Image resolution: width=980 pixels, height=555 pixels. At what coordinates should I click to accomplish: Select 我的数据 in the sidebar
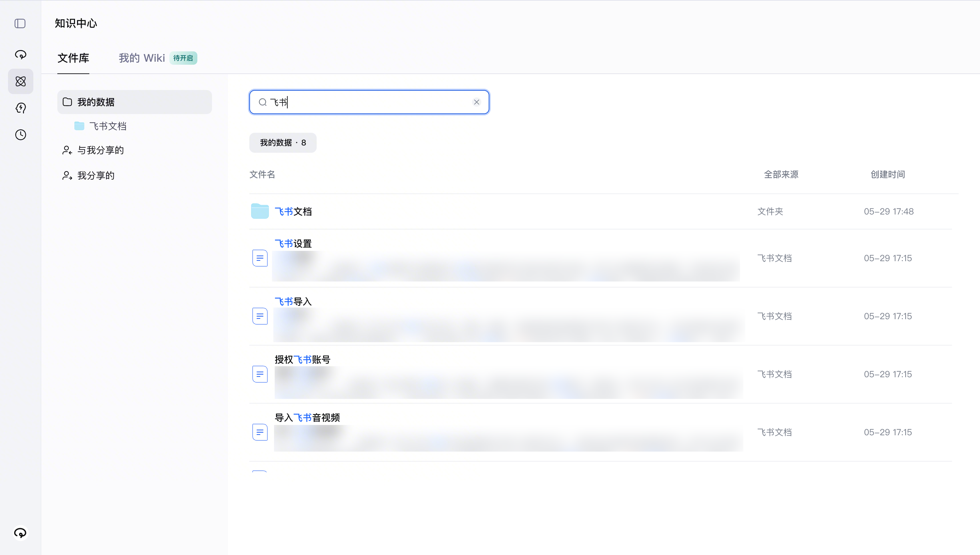pos(134,102)
